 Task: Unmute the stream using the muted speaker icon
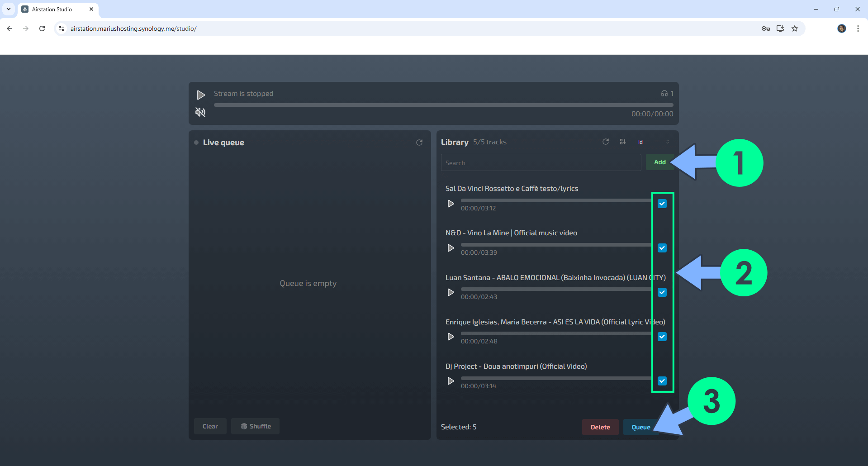click(200, 112)
